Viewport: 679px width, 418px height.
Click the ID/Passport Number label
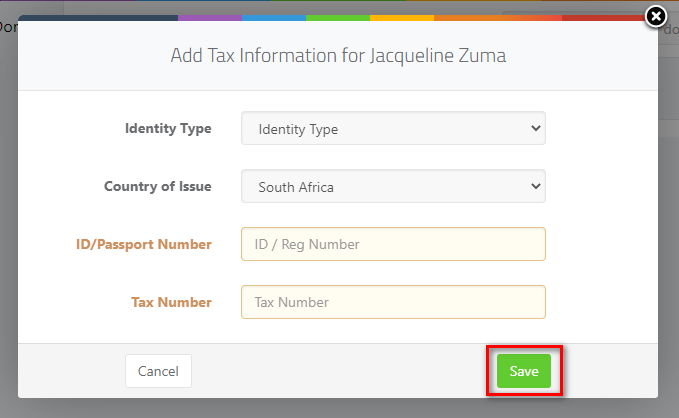144,244
